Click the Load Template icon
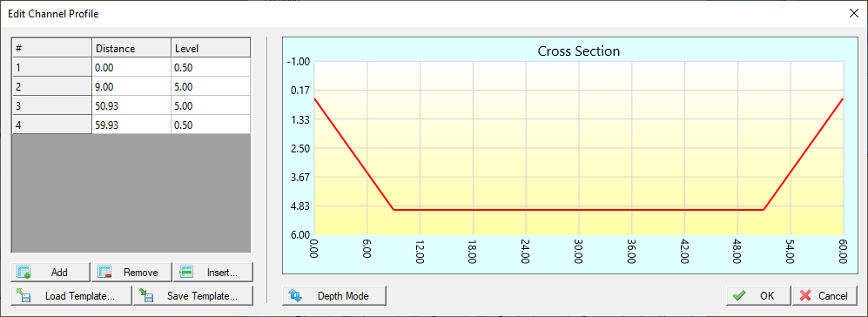868x317 pixels. pos(24,295)
